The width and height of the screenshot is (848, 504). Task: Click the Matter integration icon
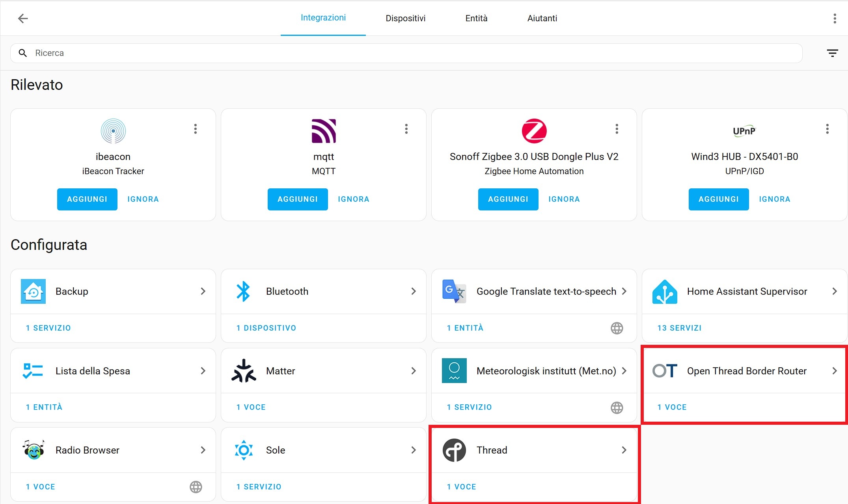point(244,371)
